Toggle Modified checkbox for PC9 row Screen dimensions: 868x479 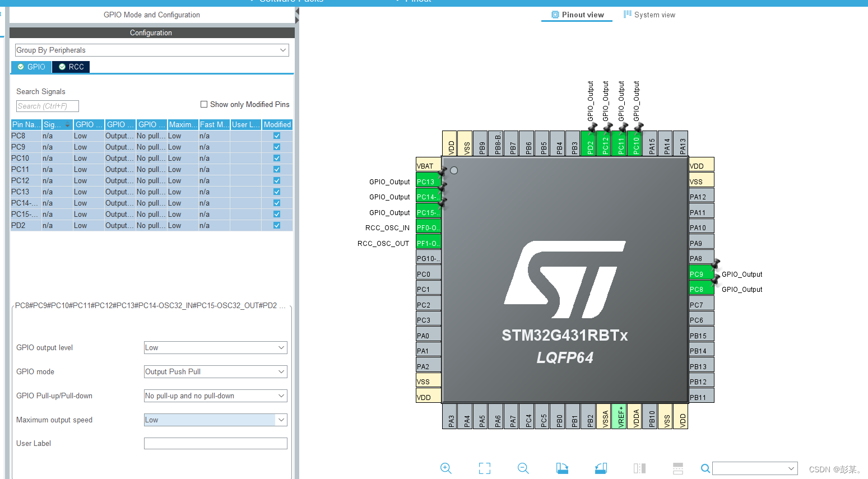click(277, 147)
